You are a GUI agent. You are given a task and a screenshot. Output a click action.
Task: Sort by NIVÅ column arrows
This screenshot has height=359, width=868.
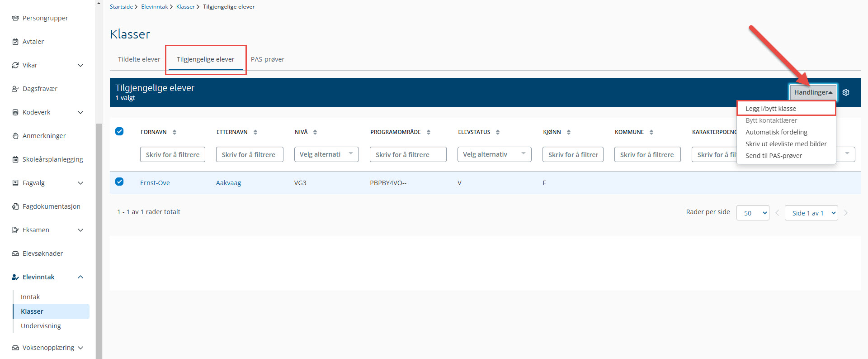pos(315,132)
